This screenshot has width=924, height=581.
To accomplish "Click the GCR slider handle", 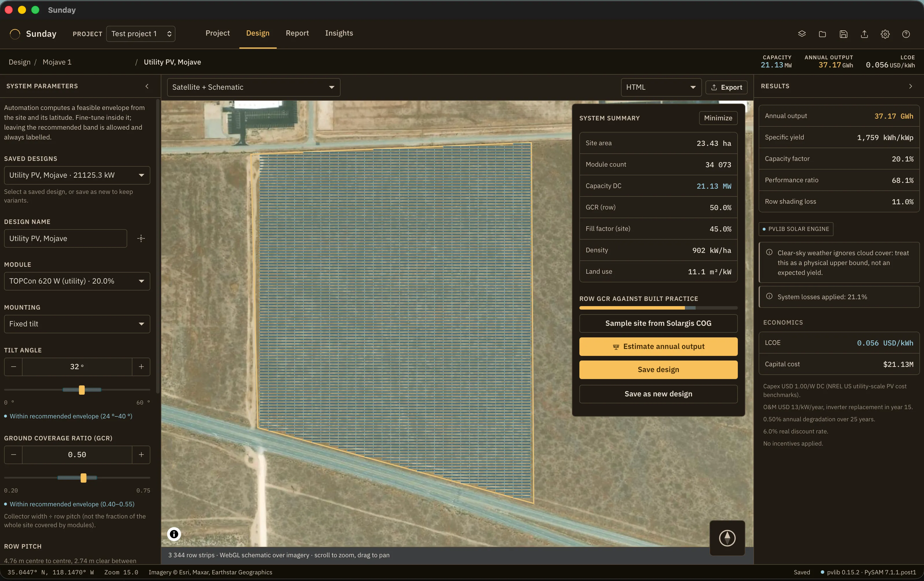I will [x=84, y=478].
